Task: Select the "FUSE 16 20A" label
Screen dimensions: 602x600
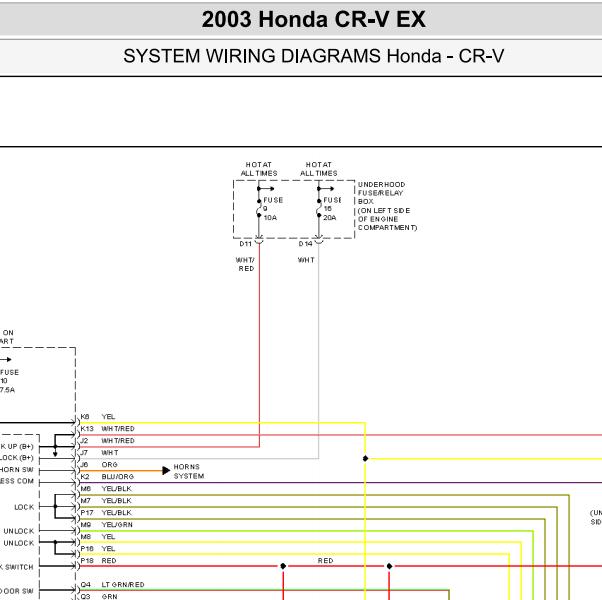Action: [x=332, y=209]
